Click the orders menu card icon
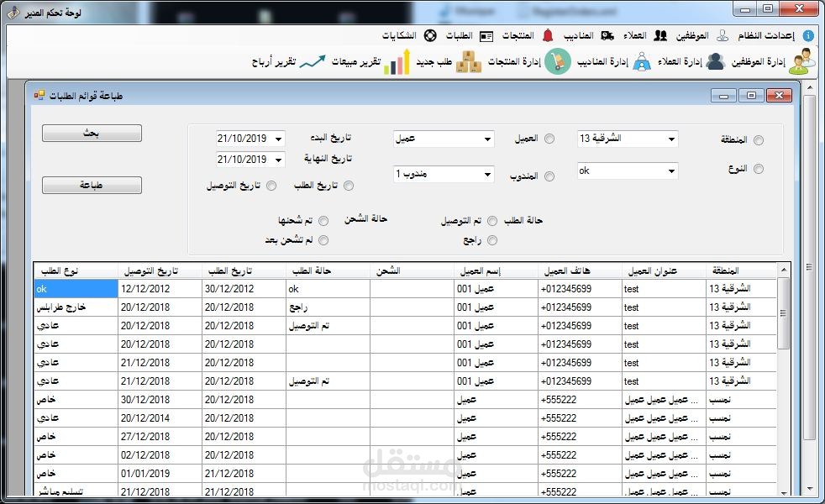Image resolution: width=825 pixels, height=504 pixels. click(486, 36)
